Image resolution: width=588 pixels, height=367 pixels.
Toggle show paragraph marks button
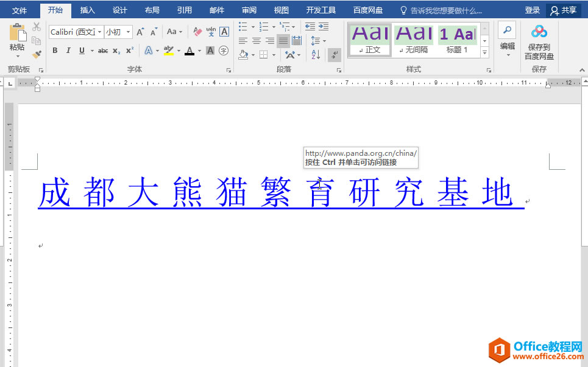click(334, 55)
